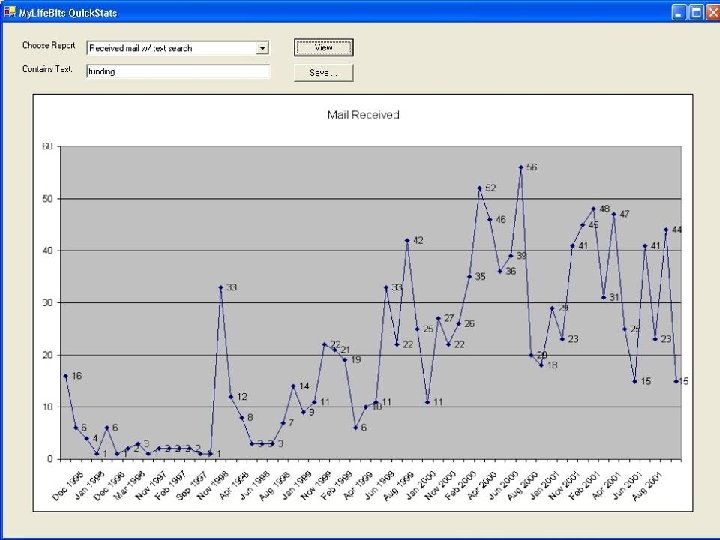Image resolution: width=720 pixels, height=540 pixels.
Task: Click the x-axis label 'Jan 2000'
Action: point(420,485)
